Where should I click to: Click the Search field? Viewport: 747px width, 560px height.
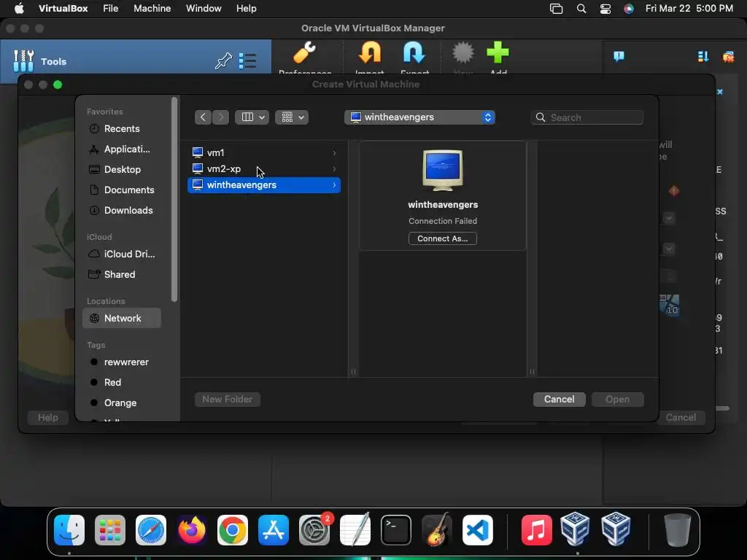point(587,117)
